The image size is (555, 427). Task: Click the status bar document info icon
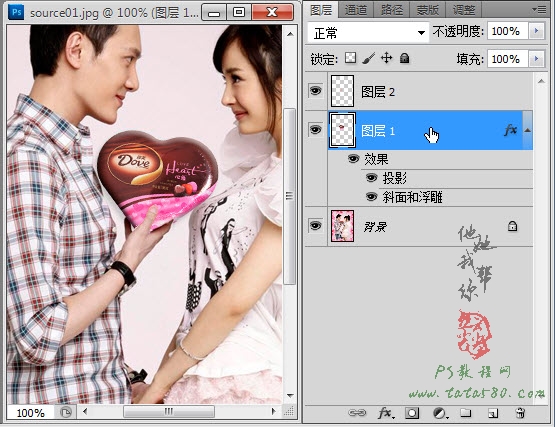66,412
